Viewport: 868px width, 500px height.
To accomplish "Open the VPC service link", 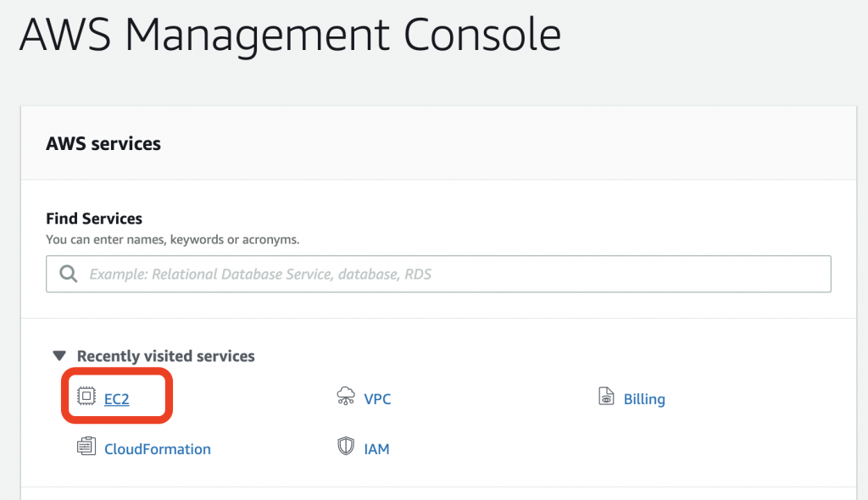I will pyautogui.click(x=377, y=398).
